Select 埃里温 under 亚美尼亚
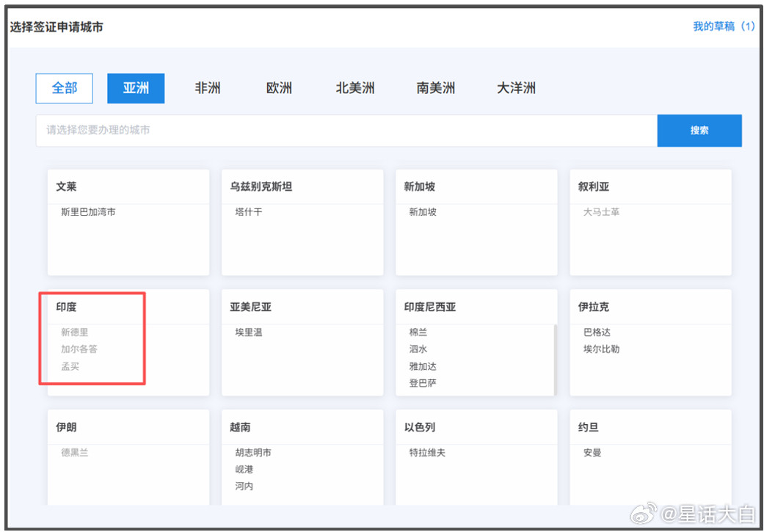 (249, 332)
